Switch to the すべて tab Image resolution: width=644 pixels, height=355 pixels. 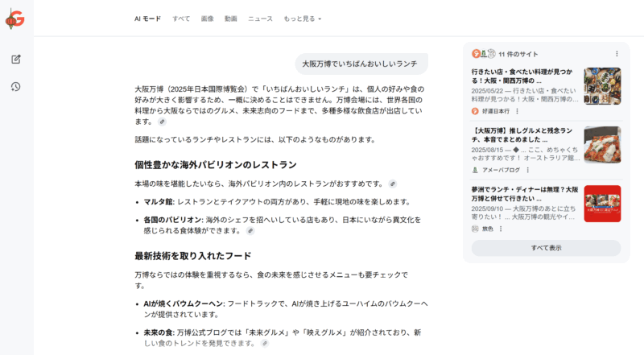[181, 18]
